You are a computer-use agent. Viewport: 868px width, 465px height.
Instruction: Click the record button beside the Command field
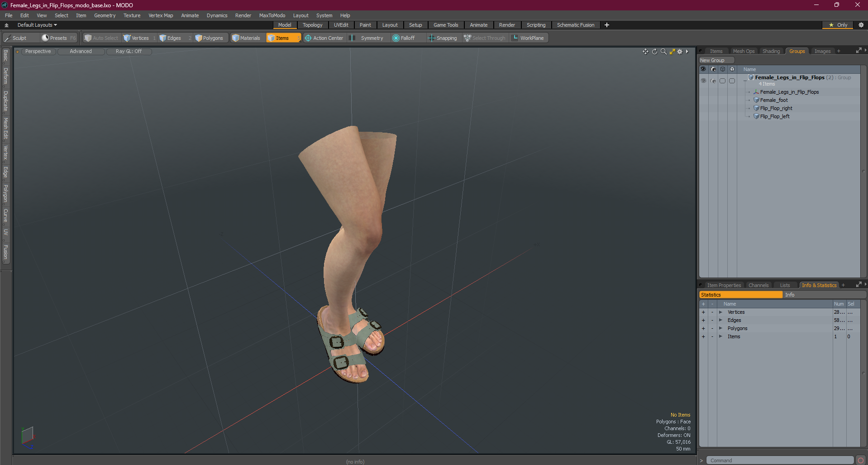tap(861, 460)
